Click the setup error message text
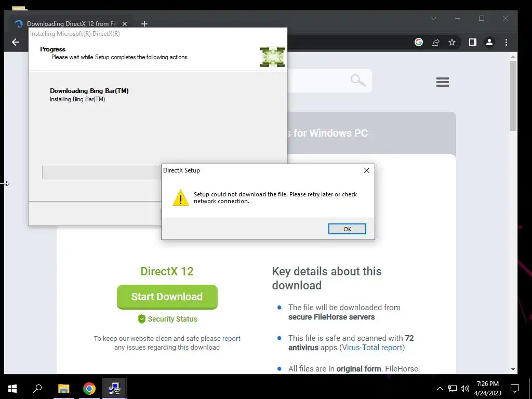 (275, 197)
